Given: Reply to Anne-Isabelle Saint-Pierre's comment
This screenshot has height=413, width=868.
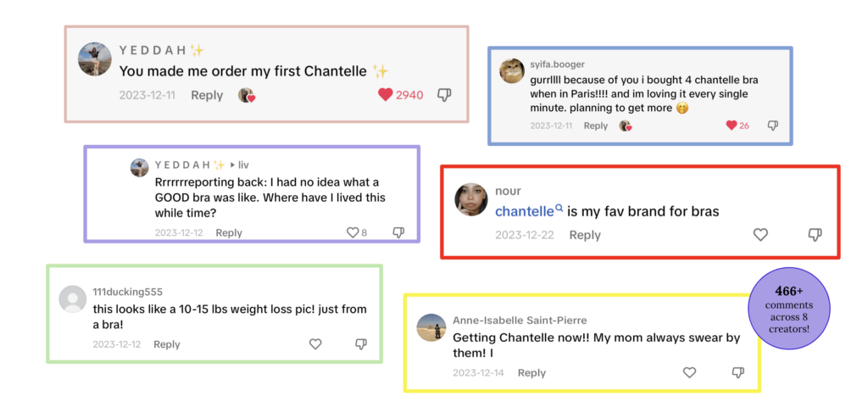Looking at the screenshot, I should click(x=531, y=373).
